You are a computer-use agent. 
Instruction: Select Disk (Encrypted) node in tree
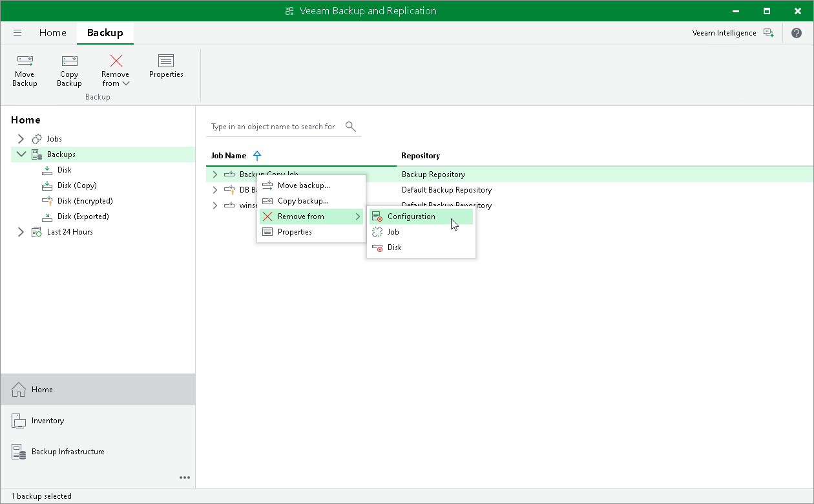point(85,201)
